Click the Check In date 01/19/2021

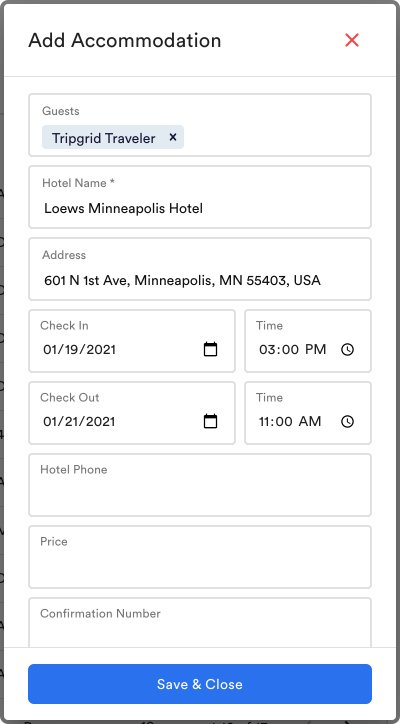pyautogui.click(x=79, y=350)
